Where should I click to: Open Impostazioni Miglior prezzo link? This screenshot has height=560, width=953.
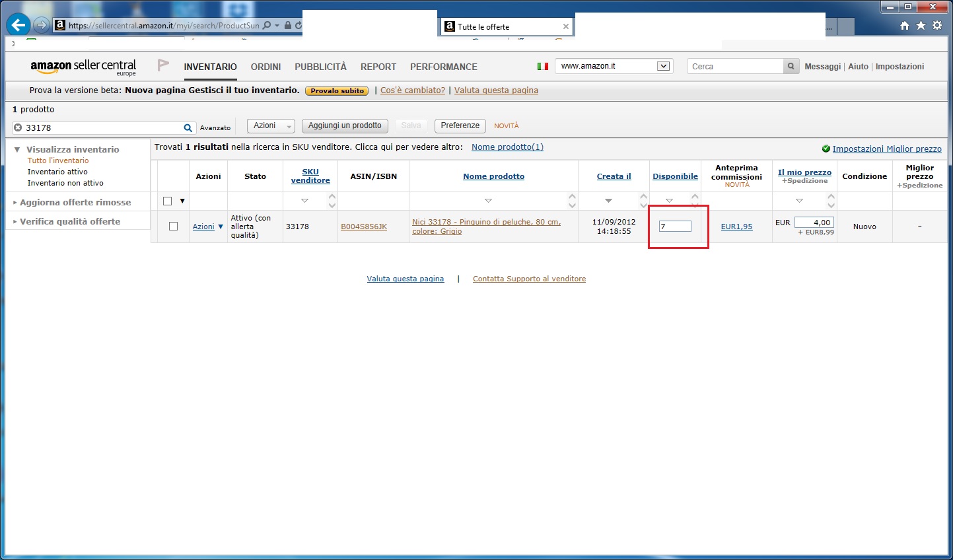887,149
